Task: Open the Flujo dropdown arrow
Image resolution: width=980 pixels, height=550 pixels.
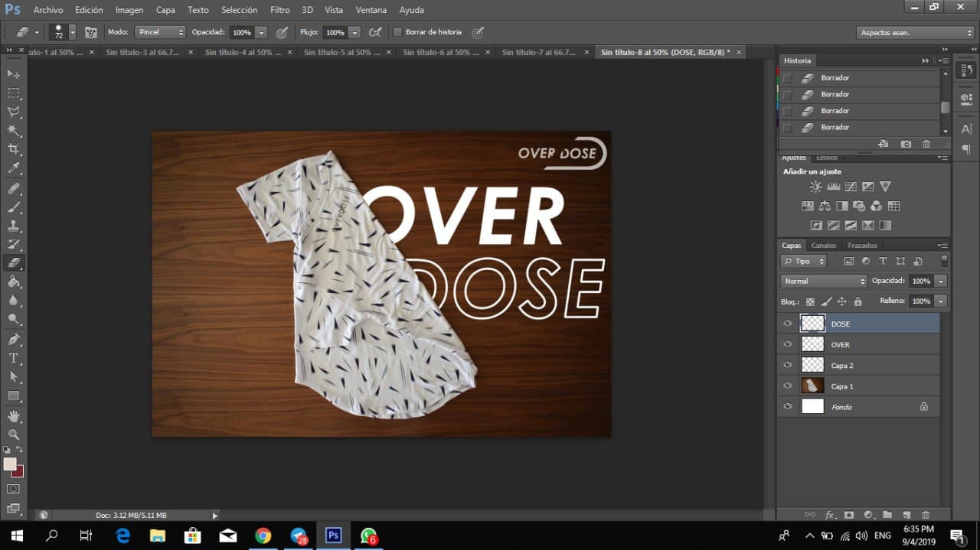Action: (x=354, y=32)
